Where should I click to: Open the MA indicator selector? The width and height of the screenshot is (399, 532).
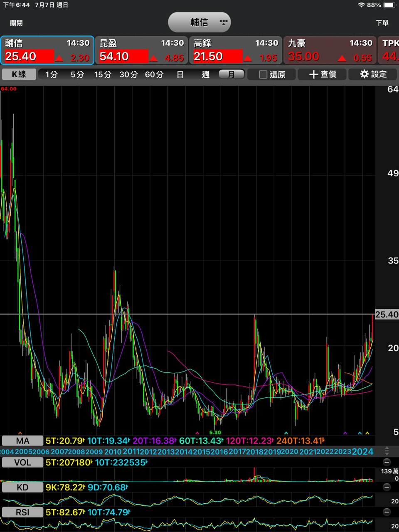(22, 441)
